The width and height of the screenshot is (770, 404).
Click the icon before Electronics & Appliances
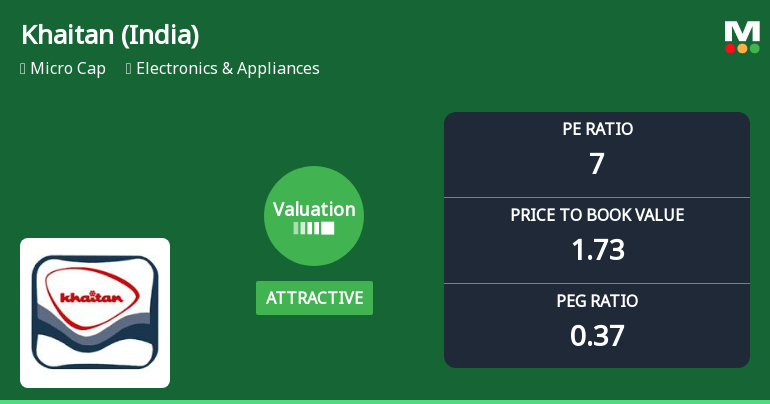tap(129, 69)
